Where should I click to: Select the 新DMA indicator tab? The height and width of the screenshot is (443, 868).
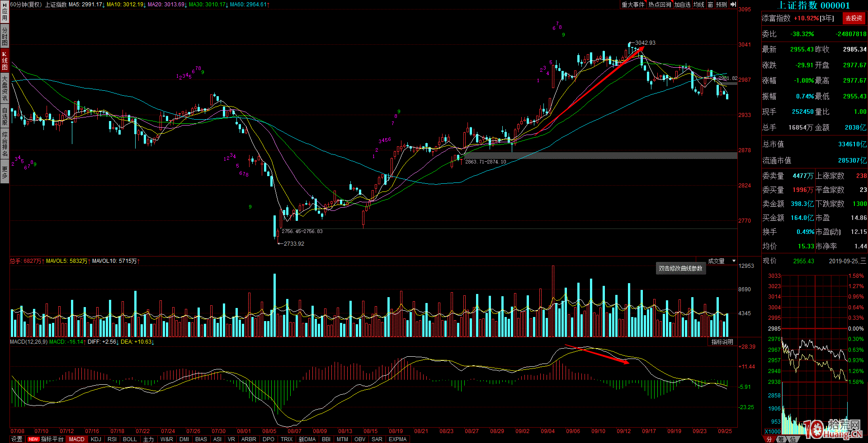(307, 439)
